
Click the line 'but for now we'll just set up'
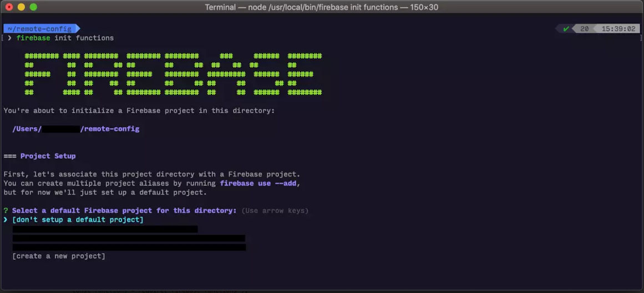[105, 193]
